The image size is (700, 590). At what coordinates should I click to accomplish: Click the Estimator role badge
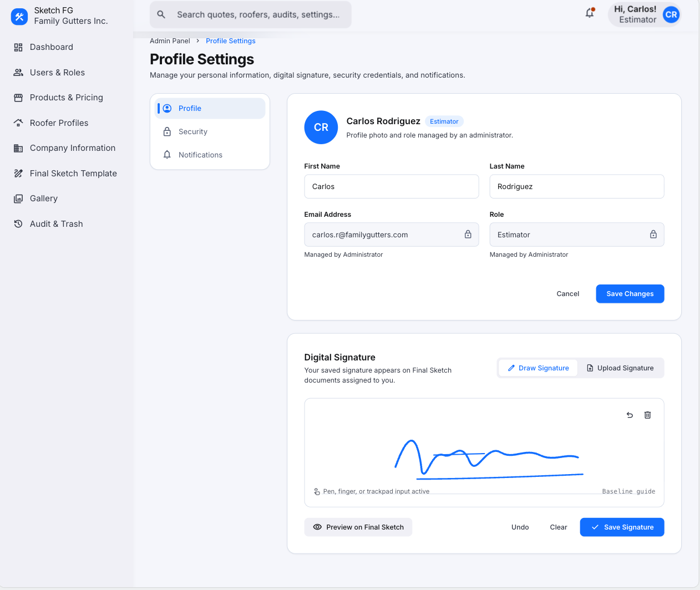point(444,121)
